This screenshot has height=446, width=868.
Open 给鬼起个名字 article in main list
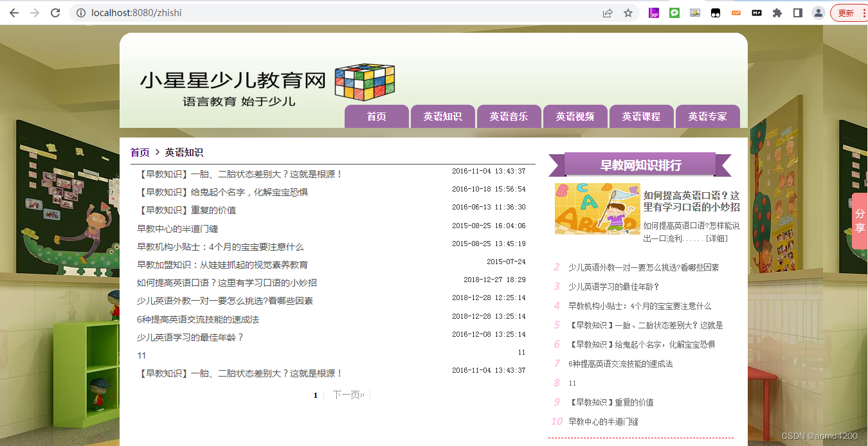(222, 192)
